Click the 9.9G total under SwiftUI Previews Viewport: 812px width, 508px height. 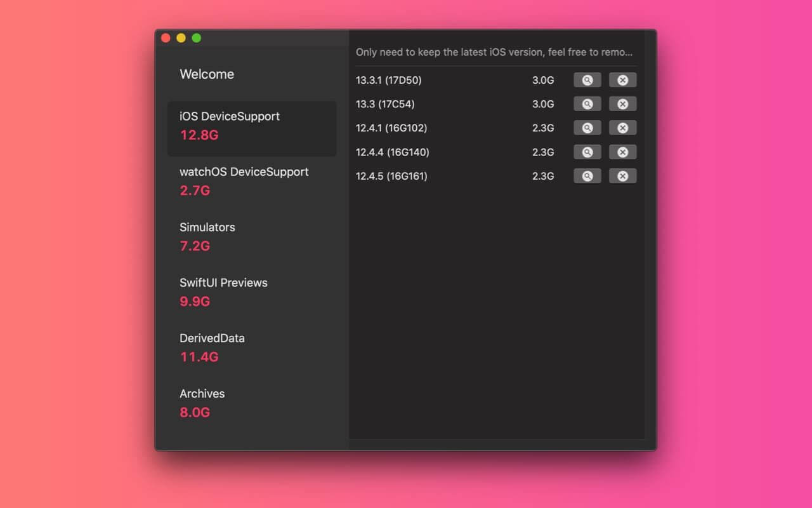point(195,301)
